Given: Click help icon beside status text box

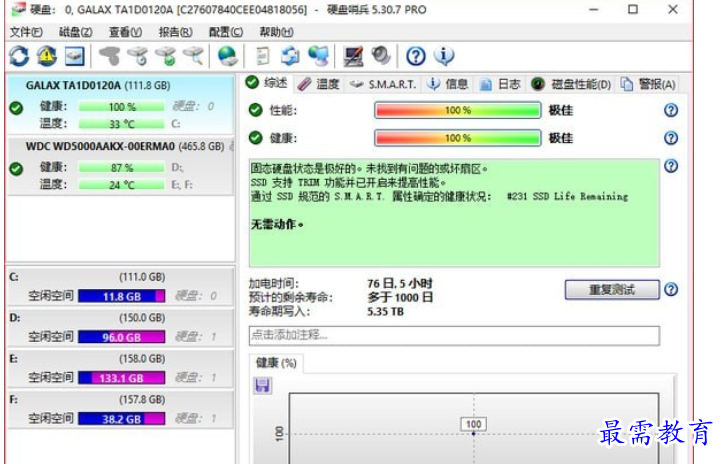Looking at the screenshot, I should [x=671, y=166].
